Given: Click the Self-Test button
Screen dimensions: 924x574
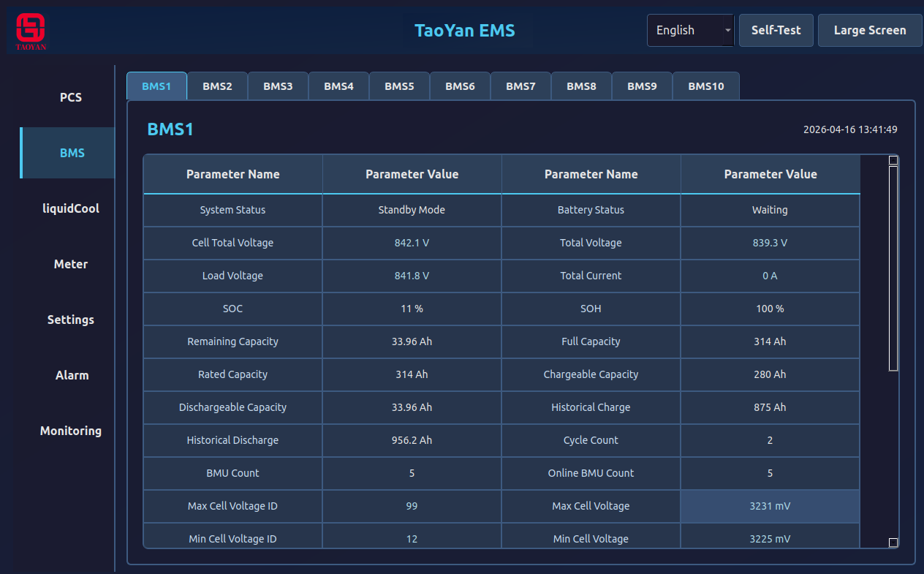Looking at the screenshot, I should point(776,31).
